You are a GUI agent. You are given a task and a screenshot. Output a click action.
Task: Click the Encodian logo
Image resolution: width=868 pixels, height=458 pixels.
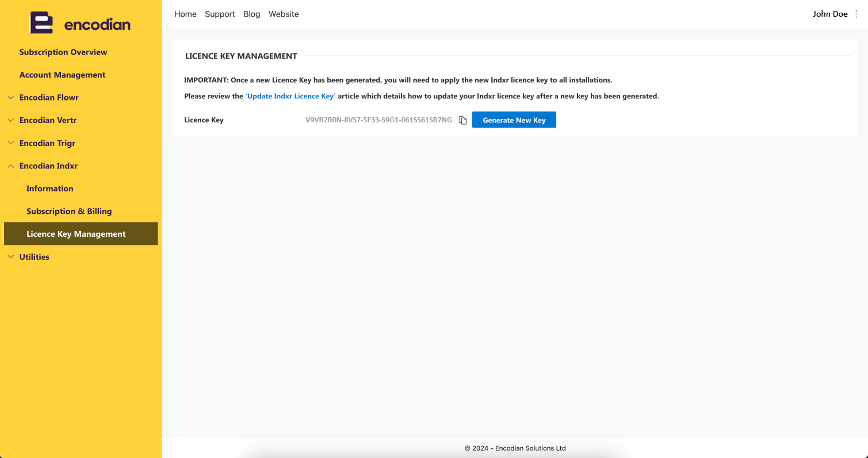(80, 24)
